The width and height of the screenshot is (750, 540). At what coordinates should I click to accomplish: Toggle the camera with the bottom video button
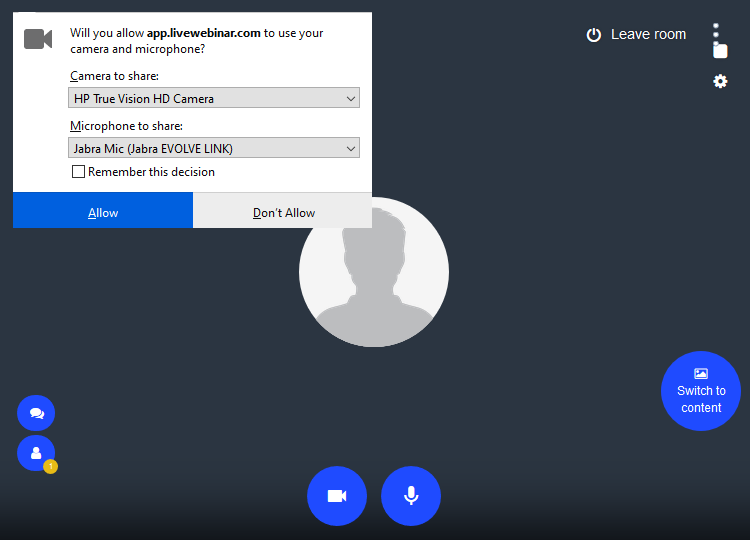pos(337,496)
